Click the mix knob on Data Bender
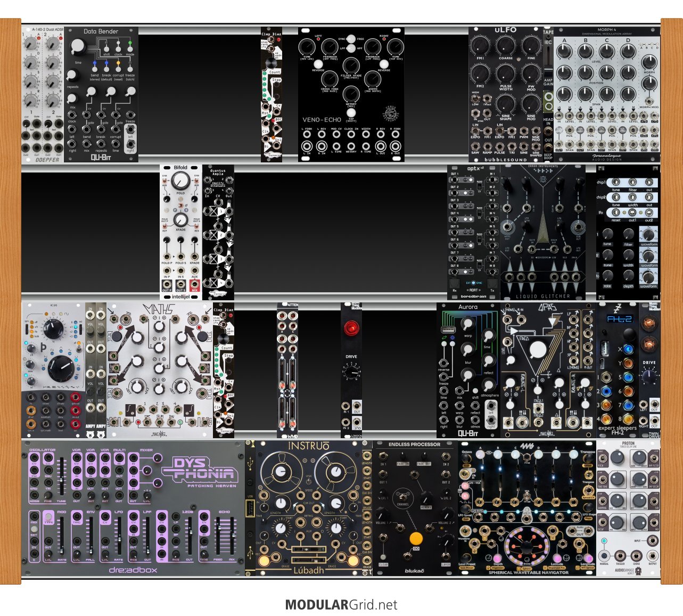Screen dimensions: 683x616 [72, 98]
